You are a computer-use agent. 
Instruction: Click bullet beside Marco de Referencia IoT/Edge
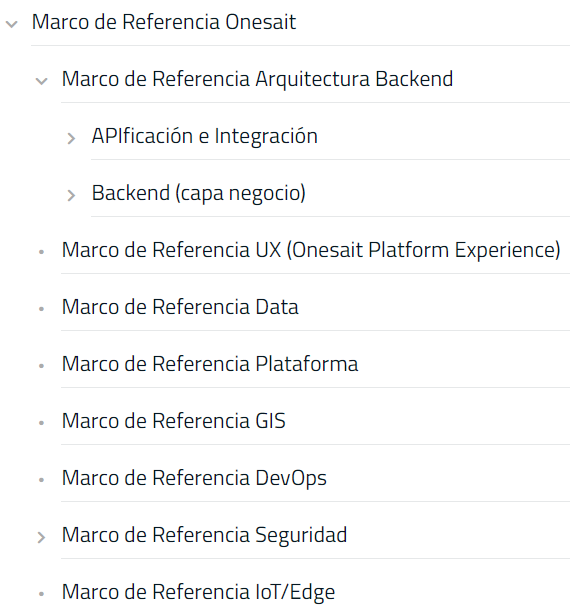pyautogui.click(x=41, y=594)
